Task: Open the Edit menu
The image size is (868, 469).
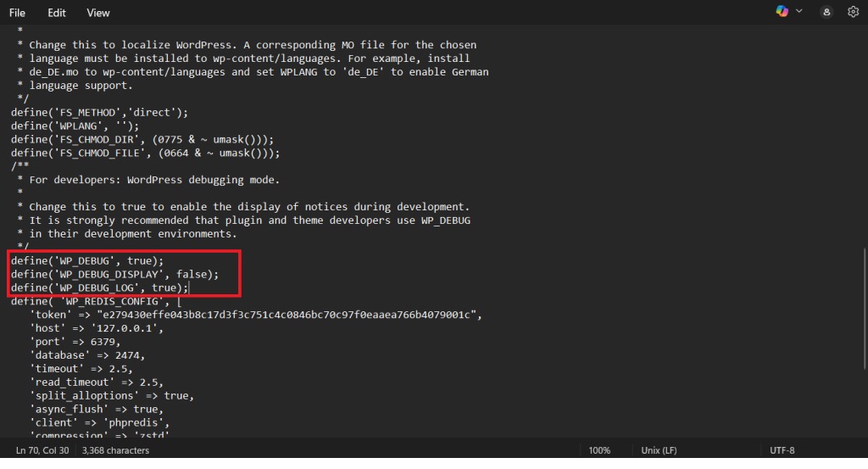Action: pos(57,13)
